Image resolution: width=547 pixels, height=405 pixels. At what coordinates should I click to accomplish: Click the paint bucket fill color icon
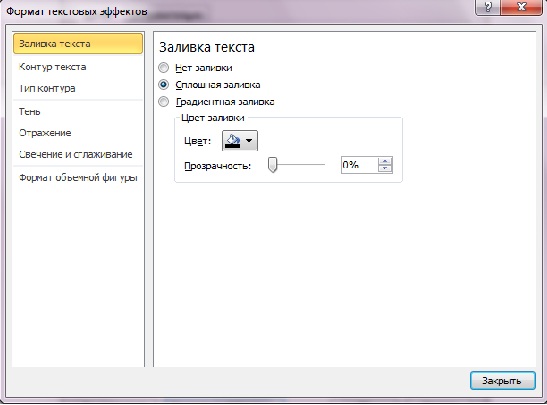point(233,141)
